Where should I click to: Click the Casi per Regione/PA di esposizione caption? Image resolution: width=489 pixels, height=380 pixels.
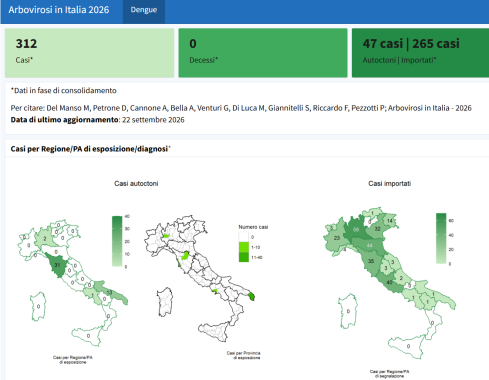73,360
